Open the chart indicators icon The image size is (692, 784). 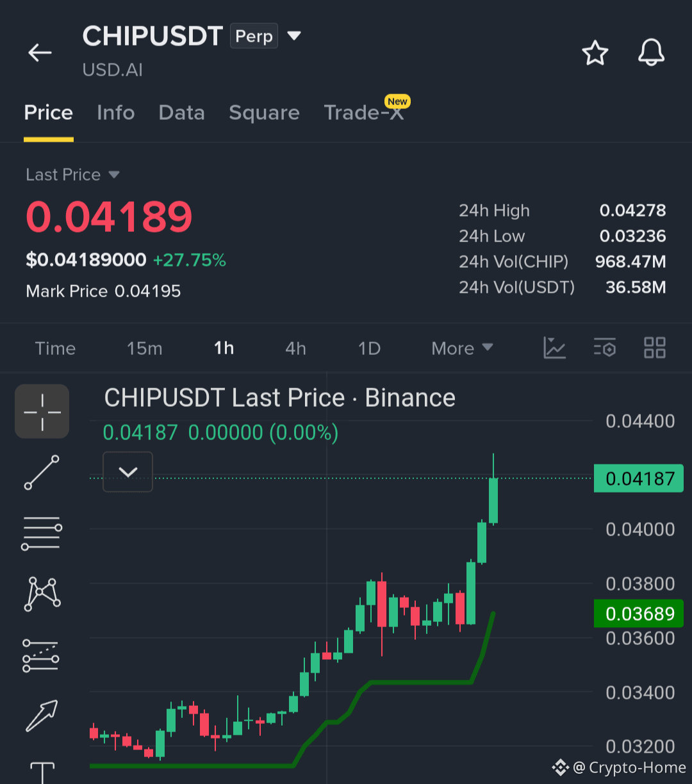(x=555, y=348)
